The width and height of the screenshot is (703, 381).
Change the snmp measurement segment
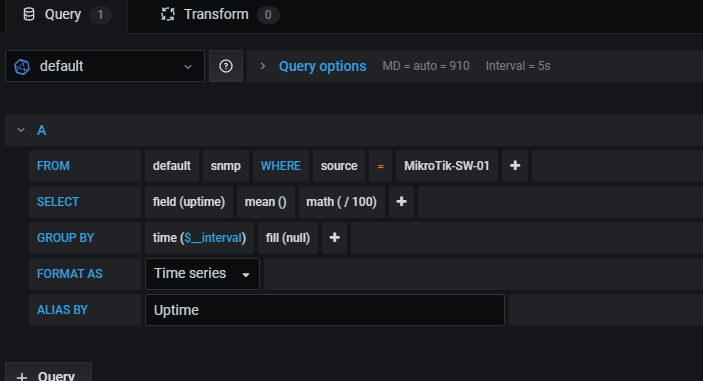click(226, 166)
